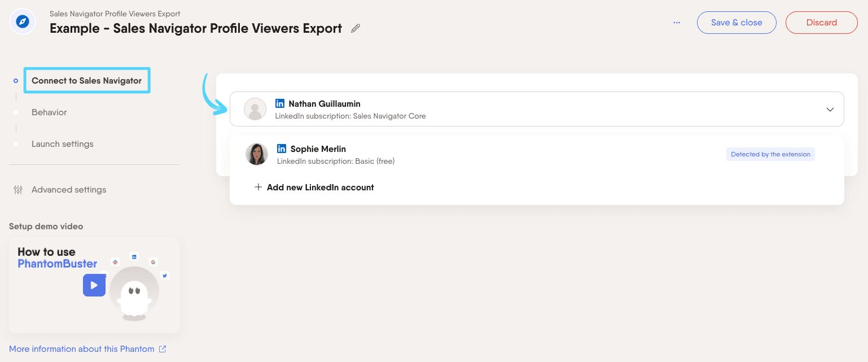Go to the Launch settings step

click(63, 144)
